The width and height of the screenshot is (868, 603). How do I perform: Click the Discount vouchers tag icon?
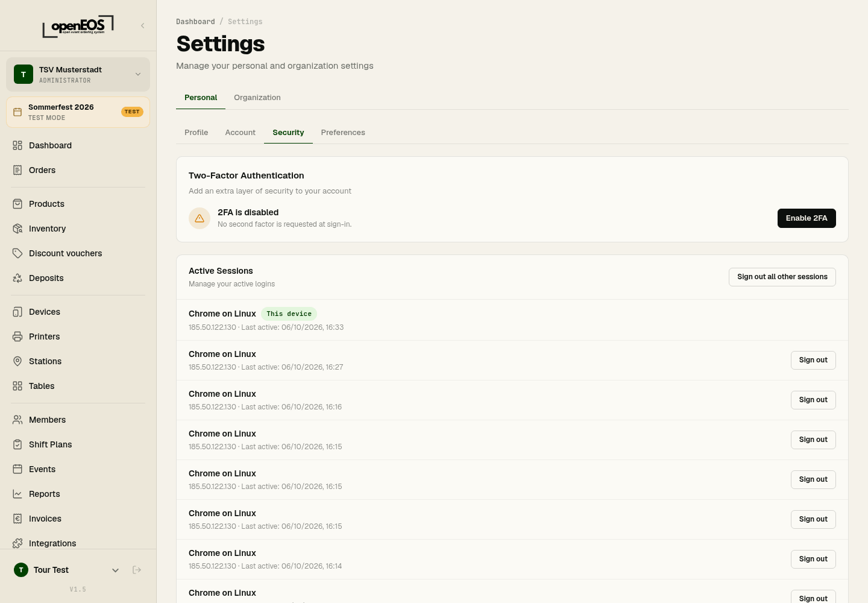tap(17, 253)
